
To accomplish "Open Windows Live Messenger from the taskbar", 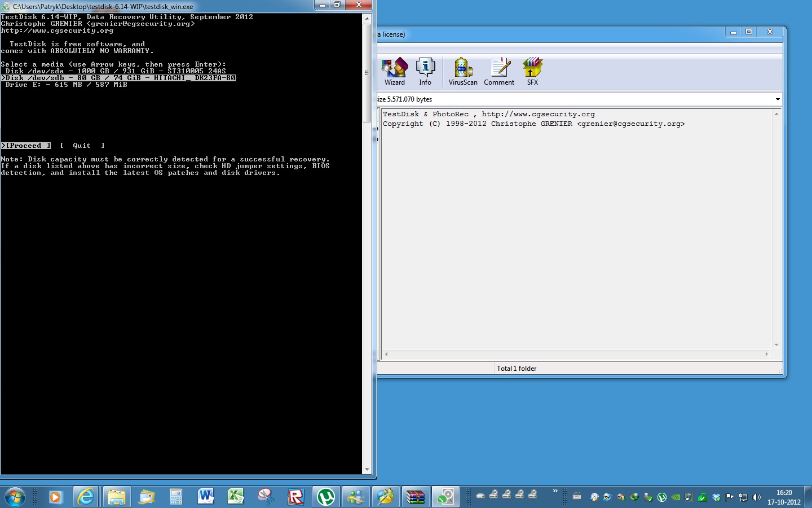I will click(356, 497).
